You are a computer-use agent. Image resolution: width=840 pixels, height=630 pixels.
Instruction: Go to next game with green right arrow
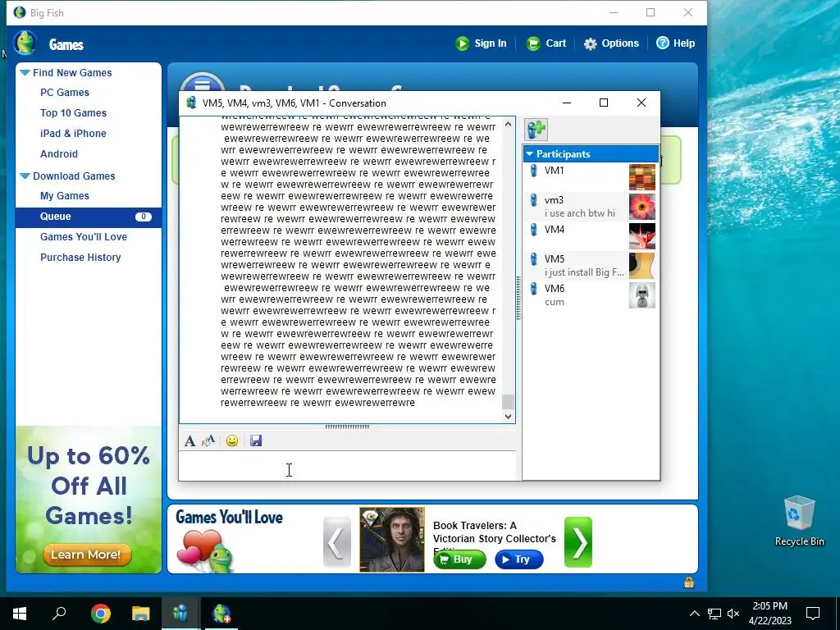coord(578,542)
